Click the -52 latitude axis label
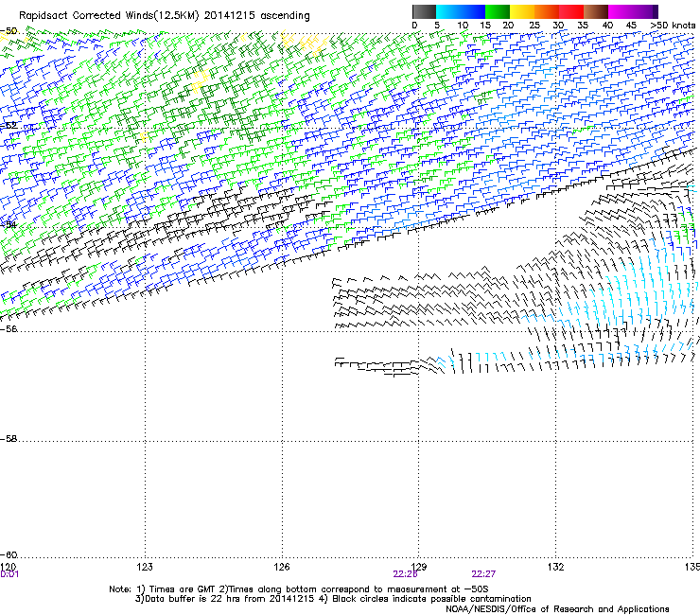The image size is (700, 615). pyautogui.click(x=9, y=126)
